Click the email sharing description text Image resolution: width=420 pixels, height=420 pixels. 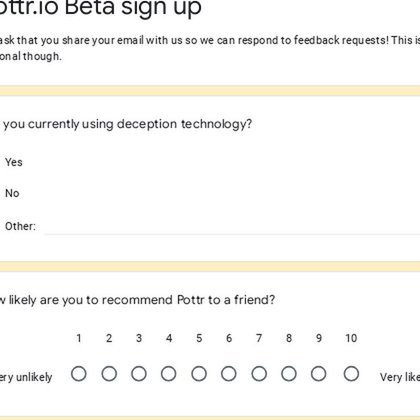pos(210,48)
